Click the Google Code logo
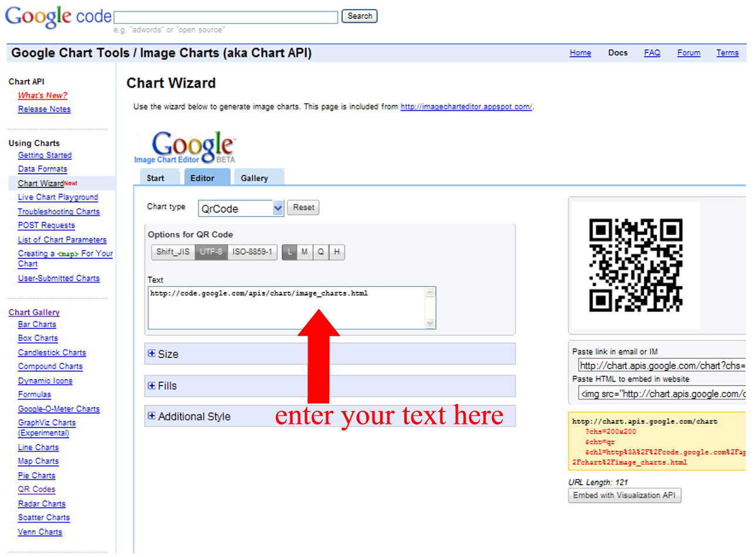Viewport: 756px width, 557px height. click(57, 16)
